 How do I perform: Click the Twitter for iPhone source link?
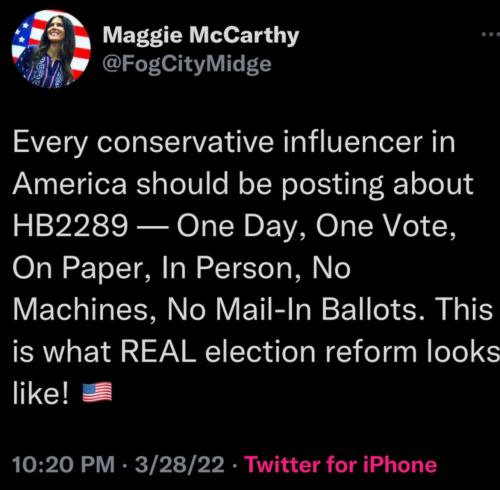point(340,464)
